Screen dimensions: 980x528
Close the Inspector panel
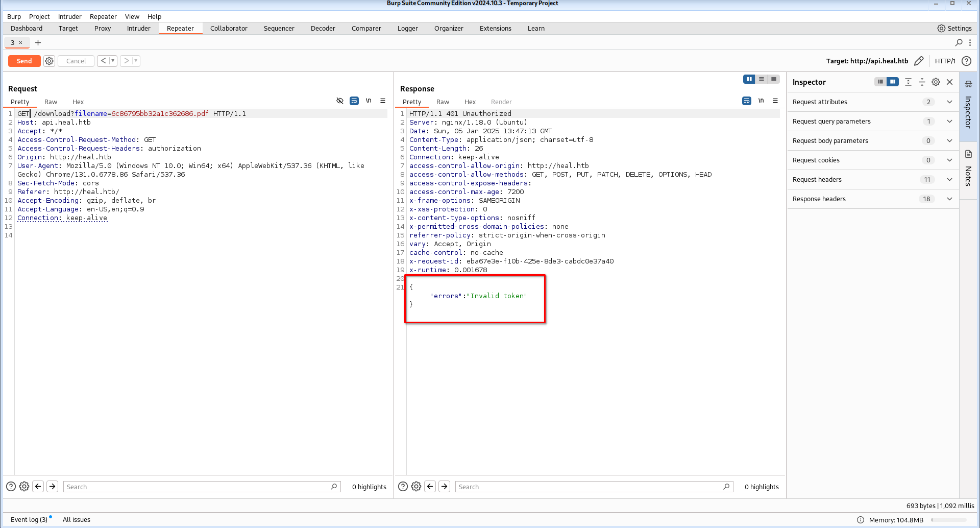coord(949,82)
